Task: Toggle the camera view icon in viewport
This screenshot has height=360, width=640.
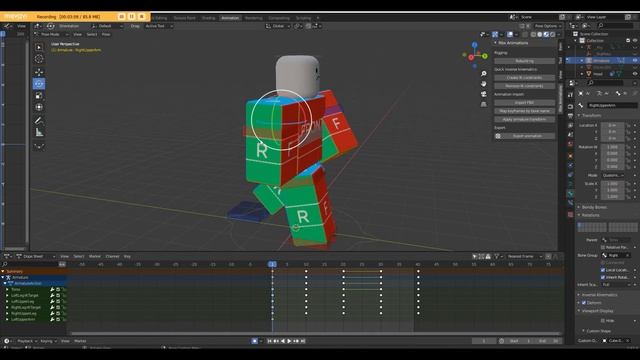Action: (x=484, y=94)
